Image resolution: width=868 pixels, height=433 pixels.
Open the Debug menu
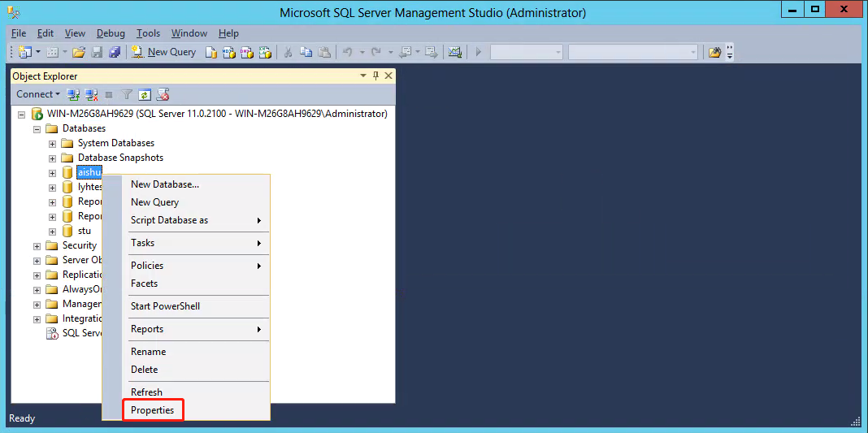(x=111, y=33)
